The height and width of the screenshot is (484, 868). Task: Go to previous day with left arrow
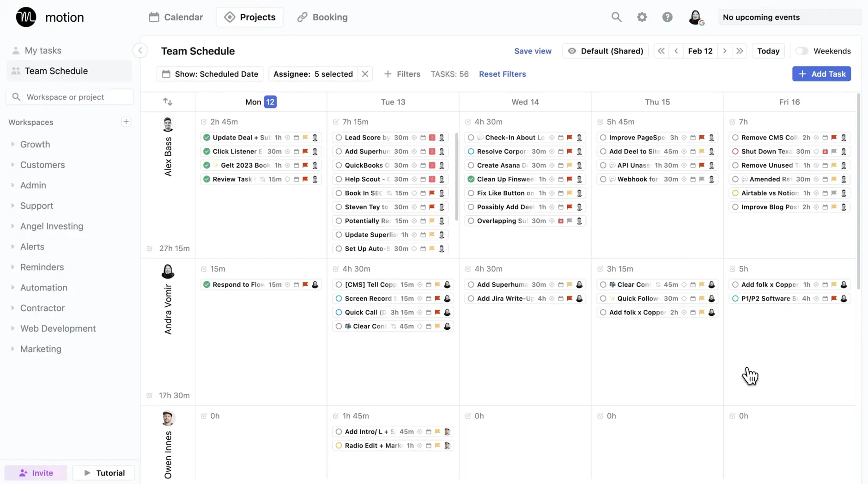(676, 51)
